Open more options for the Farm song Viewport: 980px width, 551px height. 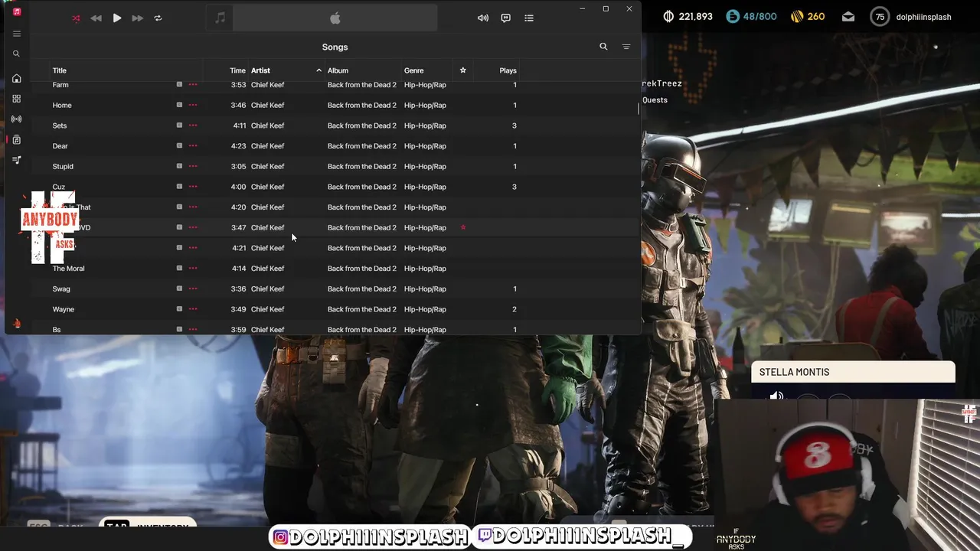(x=193, y=85)
